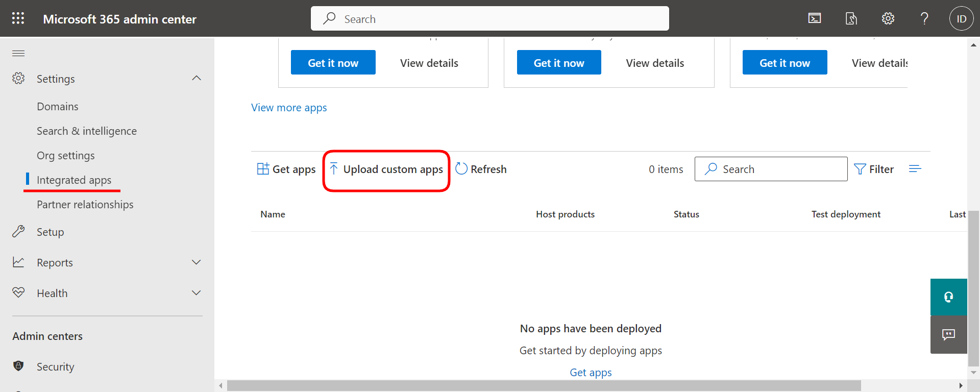
Task: Collapse the Settings navigation section
Action: click(x=197, y=79)
